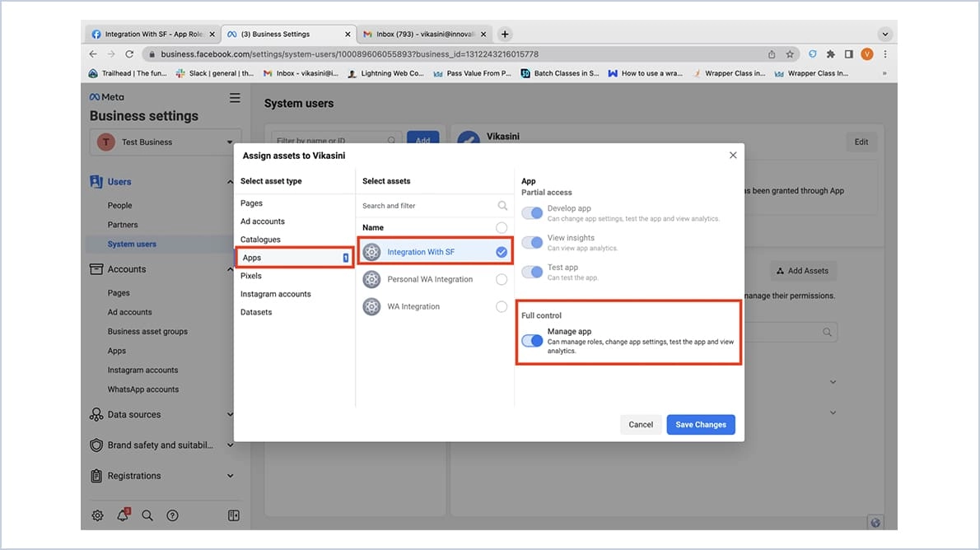980x550 pixels.
Task: Open People in the sidebar
Action: click(x=119, y=205)
